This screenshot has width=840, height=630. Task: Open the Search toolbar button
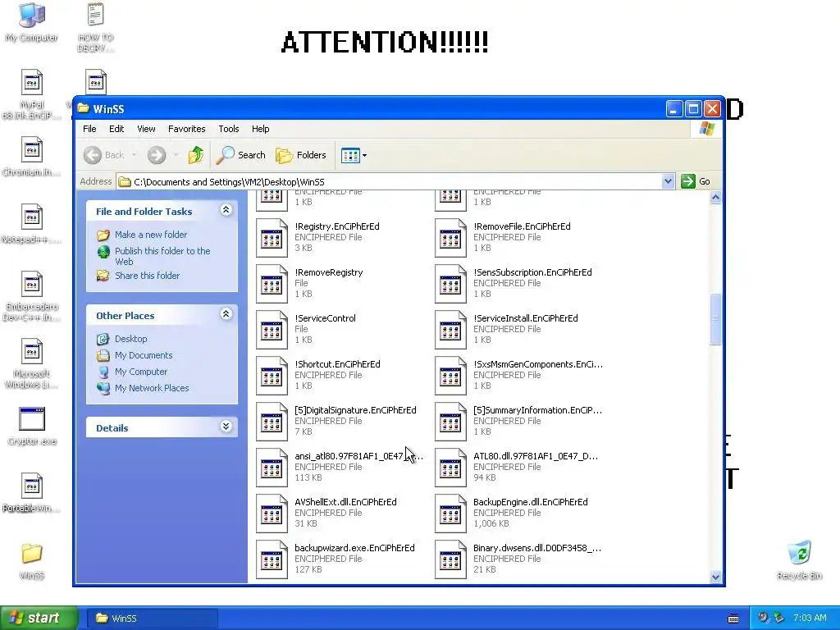(240, 155)
